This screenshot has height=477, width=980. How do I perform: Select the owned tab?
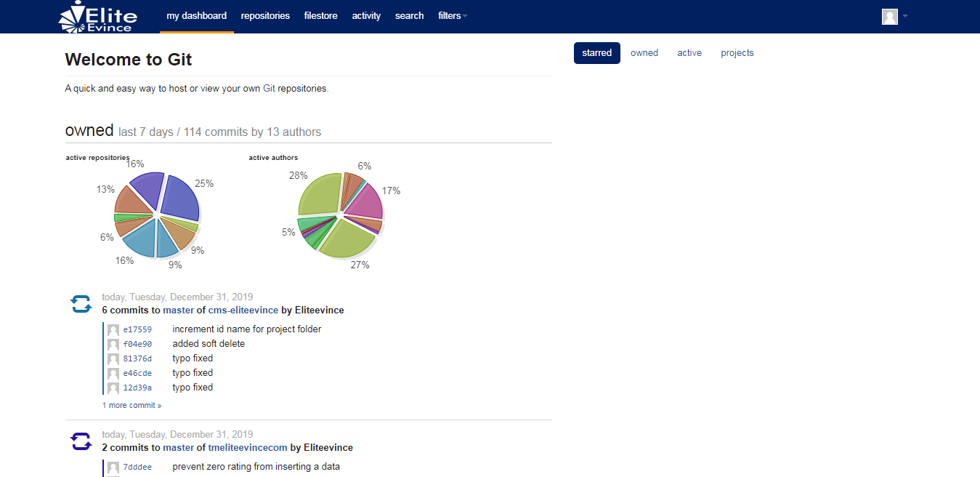[x=644, y=53]
